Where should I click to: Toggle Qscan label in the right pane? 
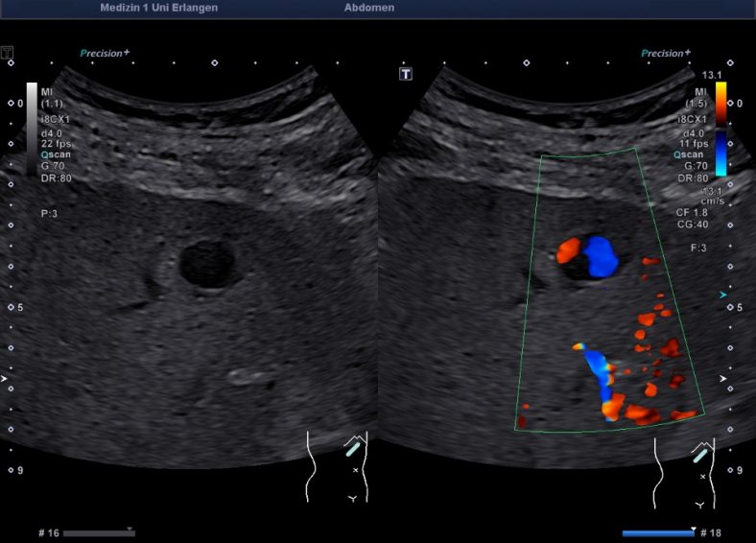[x=689, y=153]
